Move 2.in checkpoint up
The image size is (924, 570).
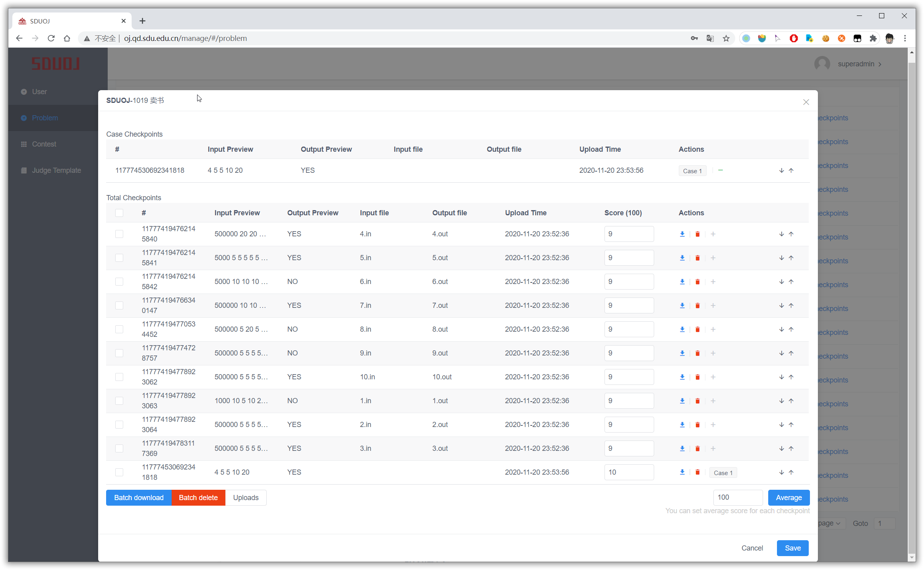(x=791, y=425)
